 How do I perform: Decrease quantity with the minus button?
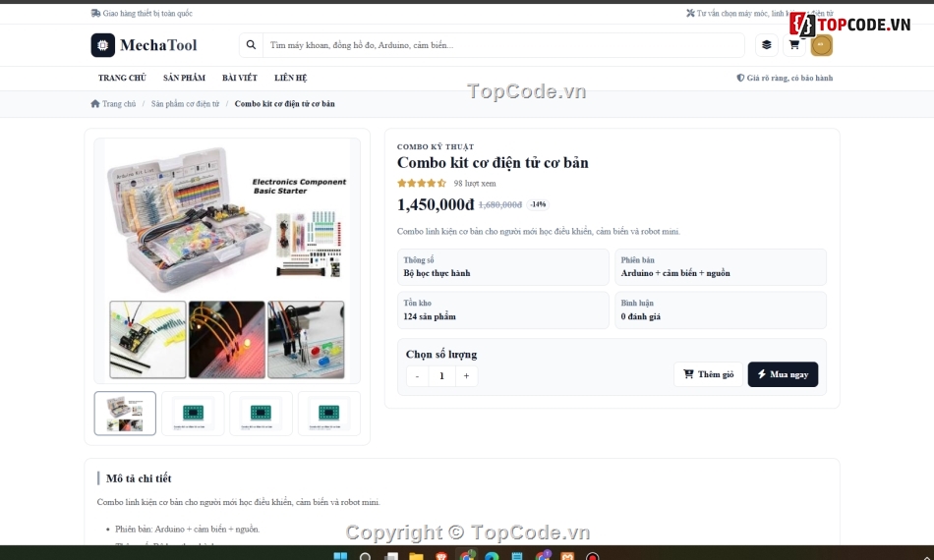click(x=417, y=376)
